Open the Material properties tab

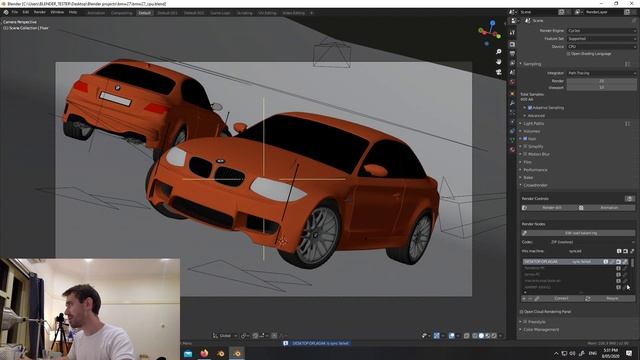[513, 150]
